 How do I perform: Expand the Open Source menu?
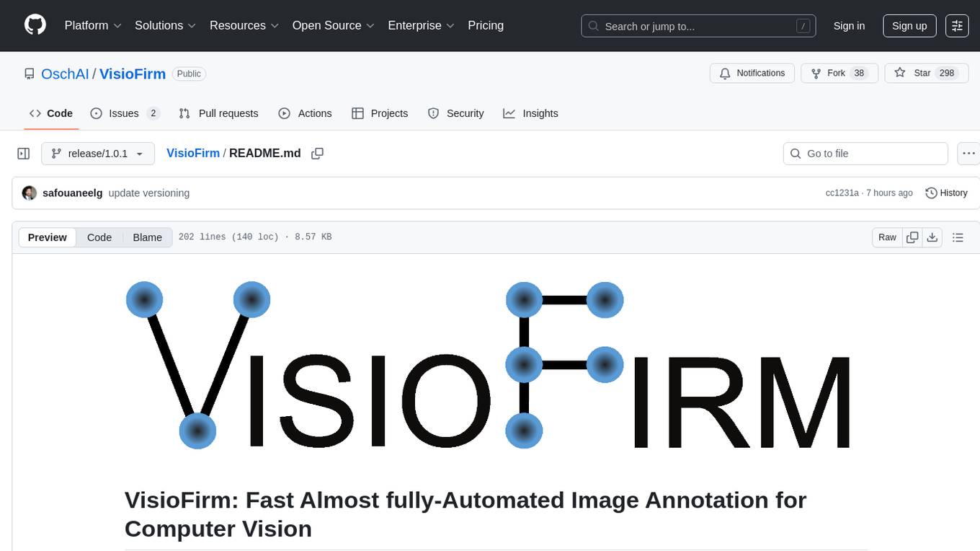click(x=333, y=25)
